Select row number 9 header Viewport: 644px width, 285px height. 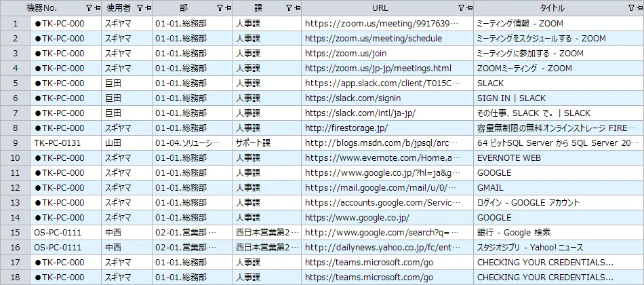(15, 143)
